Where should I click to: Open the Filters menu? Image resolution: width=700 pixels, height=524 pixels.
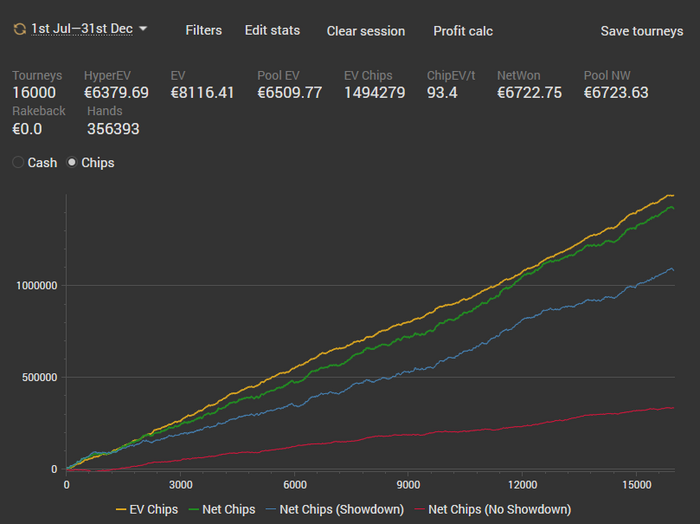pos(204,30)
